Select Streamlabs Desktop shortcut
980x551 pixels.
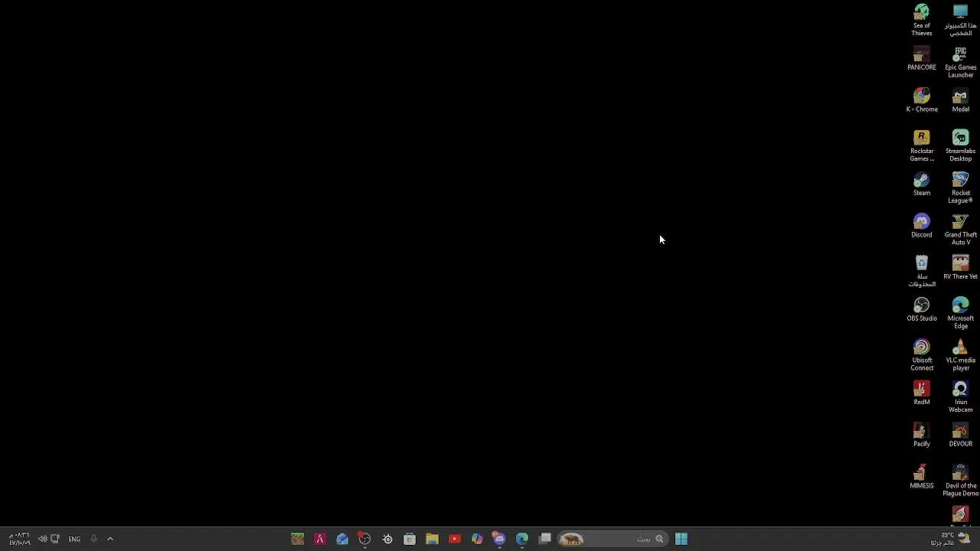960,145
